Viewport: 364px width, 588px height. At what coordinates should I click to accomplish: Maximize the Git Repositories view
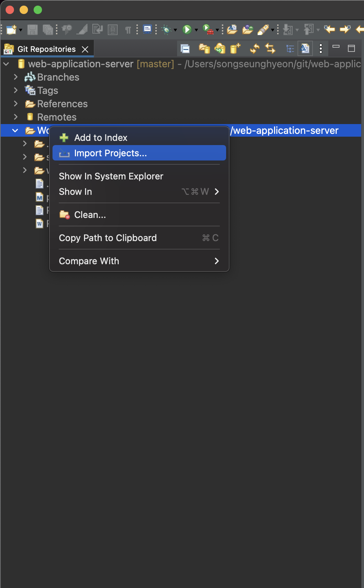click(x=351, y=48)
